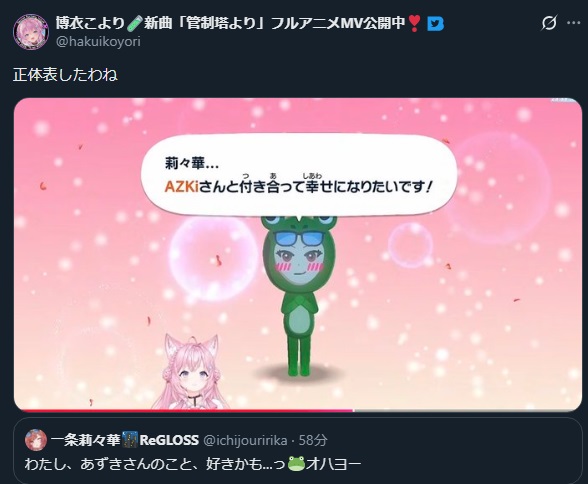Click the test tube emoji in display name
Screen dimensions: 588x484
click(x=134, y=23)
